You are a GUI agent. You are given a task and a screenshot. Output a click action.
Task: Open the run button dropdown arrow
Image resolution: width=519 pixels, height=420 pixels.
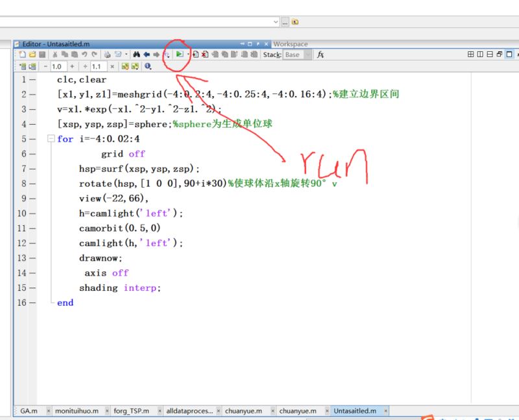click(188, 55)
